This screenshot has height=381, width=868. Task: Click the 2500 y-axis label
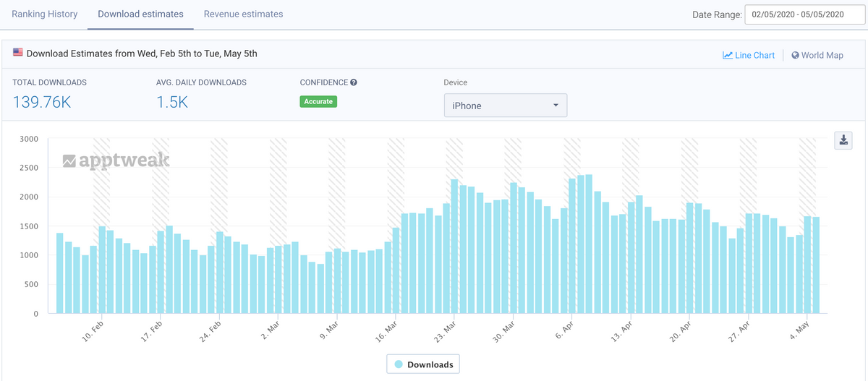click(x=29, y=168)
